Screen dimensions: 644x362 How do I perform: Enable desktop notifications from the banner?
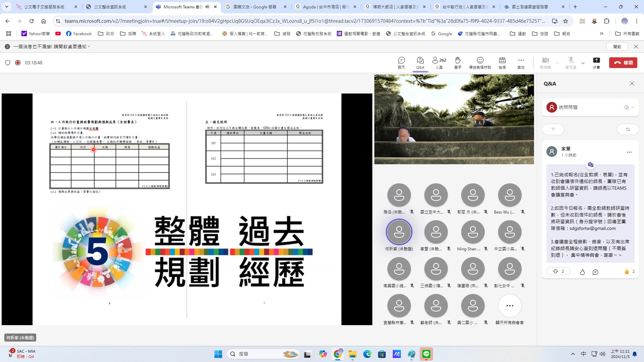[617, 47]
